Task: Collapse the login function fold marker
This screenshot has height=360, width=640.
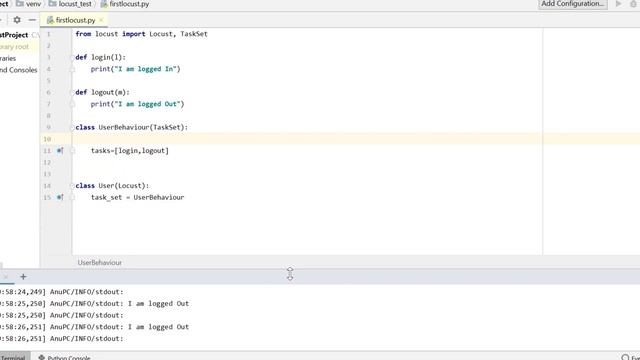Action: coord(72,57)
